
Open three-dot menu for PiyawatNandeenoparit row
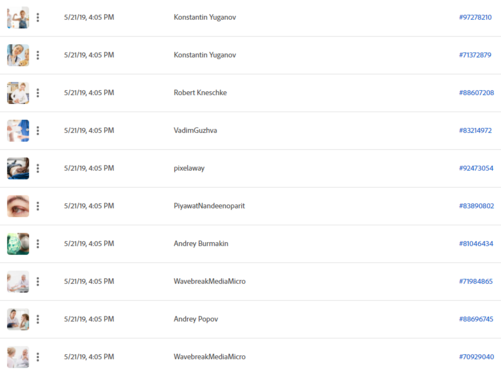click(38, 206)
